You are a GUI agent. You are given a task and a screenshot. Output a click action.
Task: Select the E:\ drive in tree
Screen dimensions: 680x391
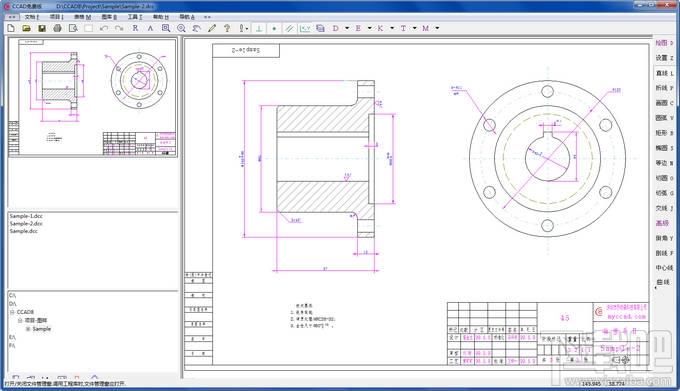13,337
